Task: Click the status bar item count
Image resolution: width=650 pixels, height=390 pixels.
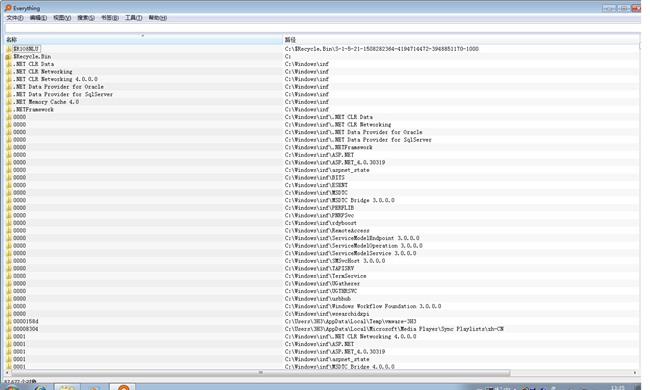Action: pos(20,381)
